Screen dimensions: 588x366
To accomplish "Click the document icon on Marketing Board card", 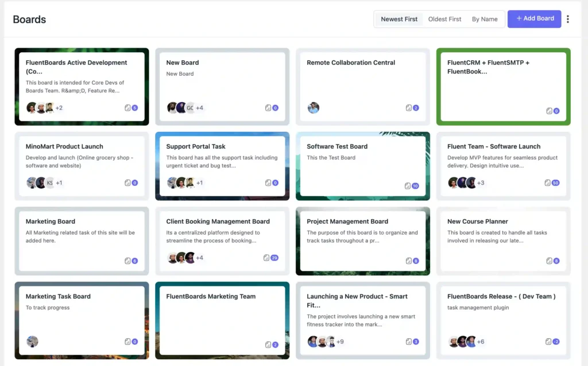I will pos(127,260).
